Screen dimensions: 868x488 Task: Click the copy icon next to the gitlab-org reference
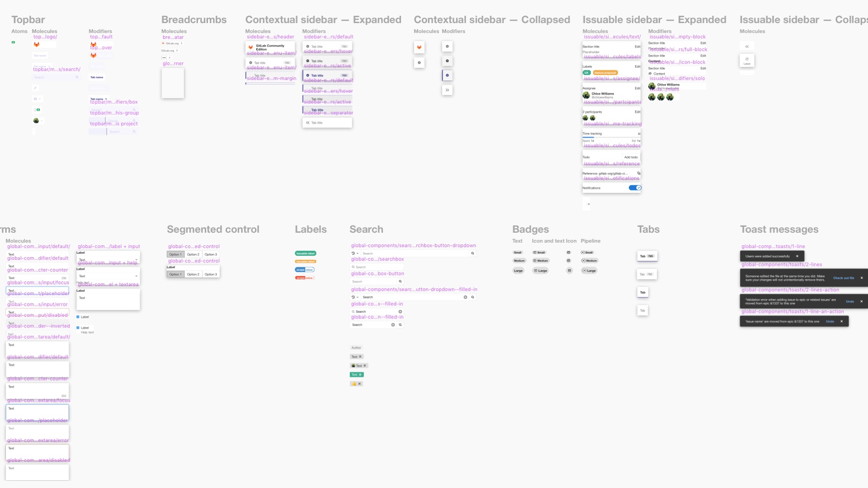click(x=639, y=174)
